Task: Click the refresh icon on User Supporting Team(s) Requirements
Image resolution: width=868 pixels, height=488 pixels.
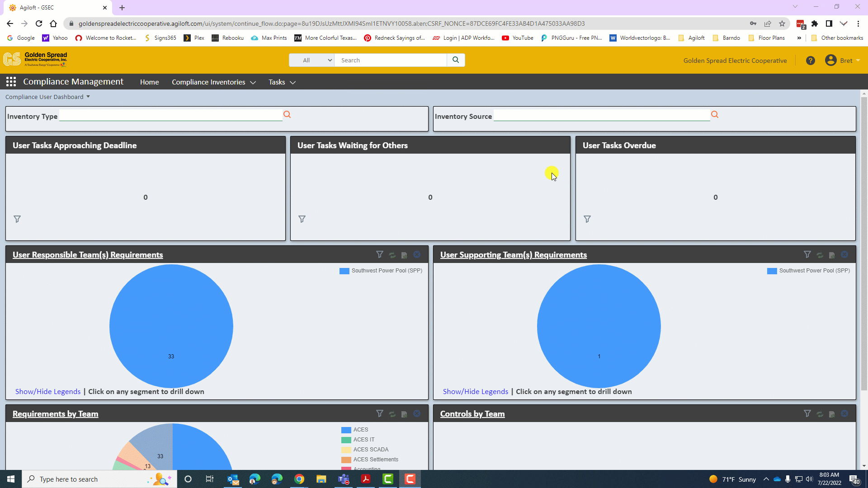Action: click(820, 255)
